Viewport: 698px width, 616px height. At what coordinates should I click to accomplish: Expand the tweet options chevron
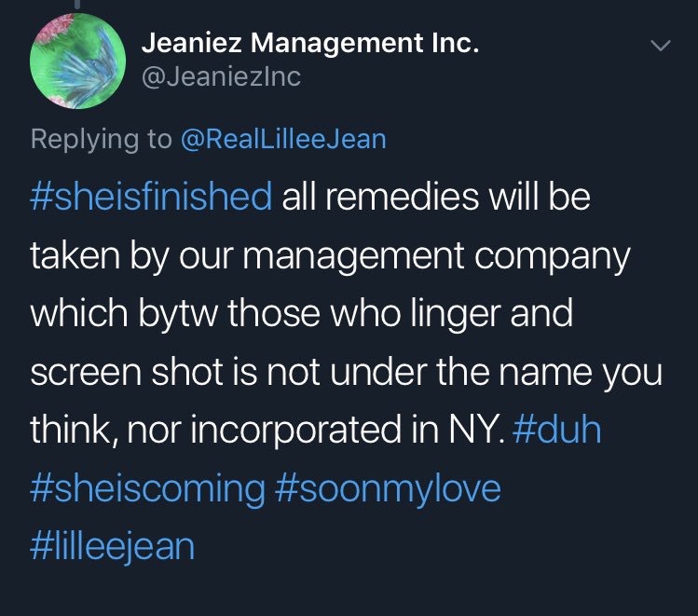click(x=660, y=46)
